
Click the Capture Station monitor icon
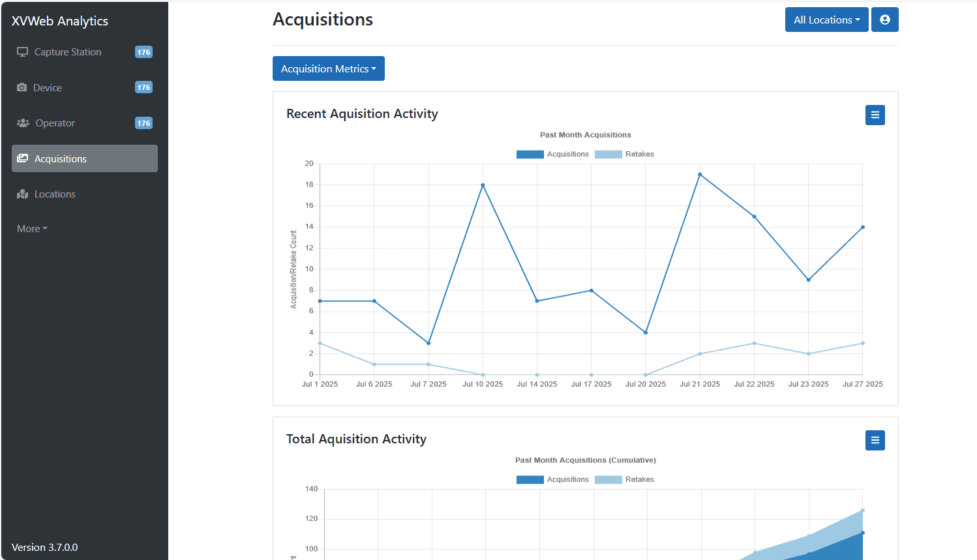coord(23,52)
